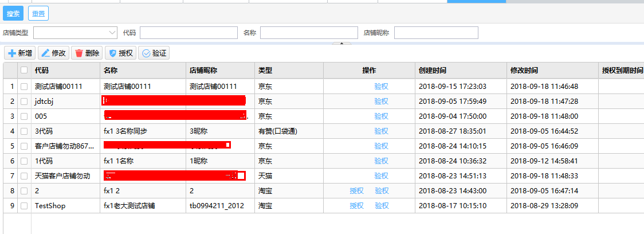The image size is (644, 234).
Task: Click the 验证 checkmark icon button
Action: (146, 53)
